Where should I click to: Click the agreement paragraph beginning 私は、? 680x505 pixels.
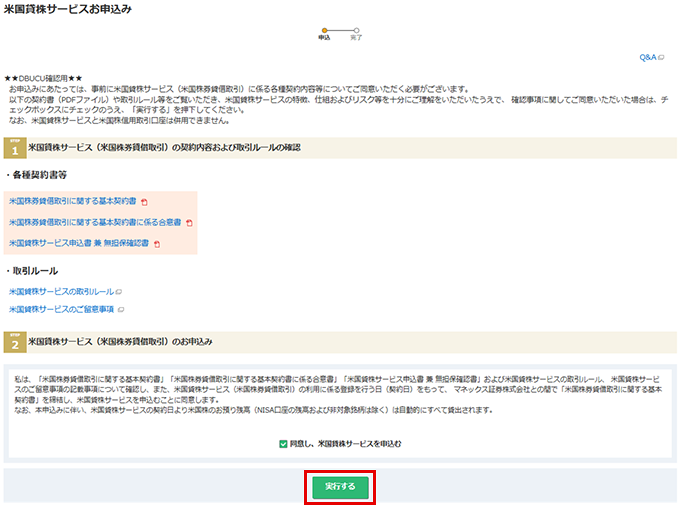(x=338, y=394)
